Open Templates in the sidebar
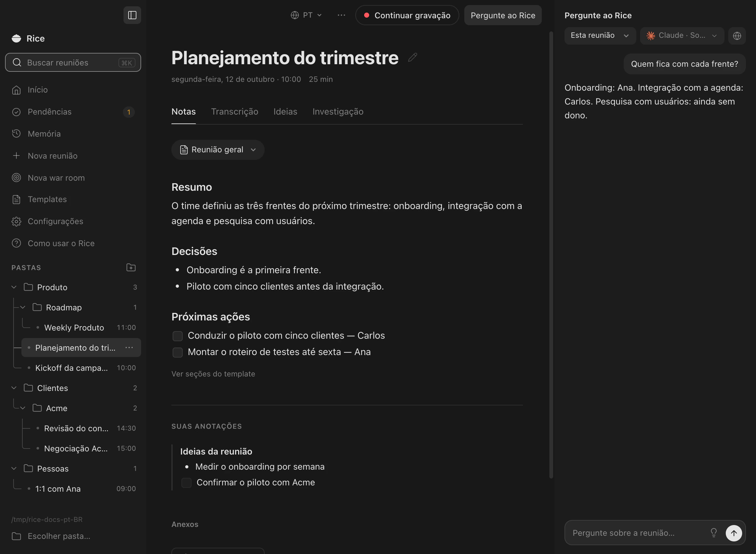 (73, 199)
